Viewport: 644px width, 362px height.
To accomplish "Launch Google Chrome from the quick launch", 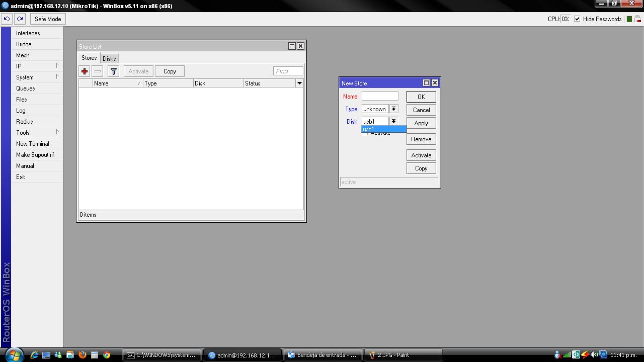I will pos(107,355).
